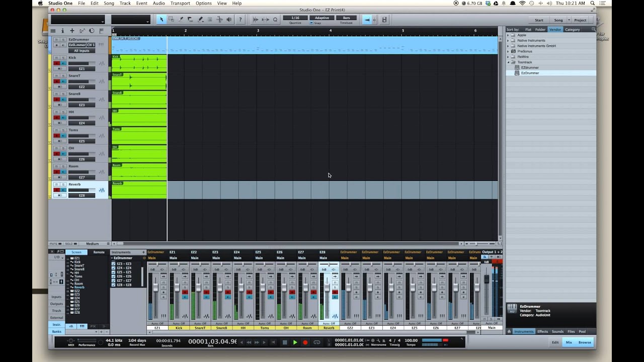The height and width of the screenshot is (362, 644).
Task: Click the 100.00 tempo value field
Action: (411, 340)
